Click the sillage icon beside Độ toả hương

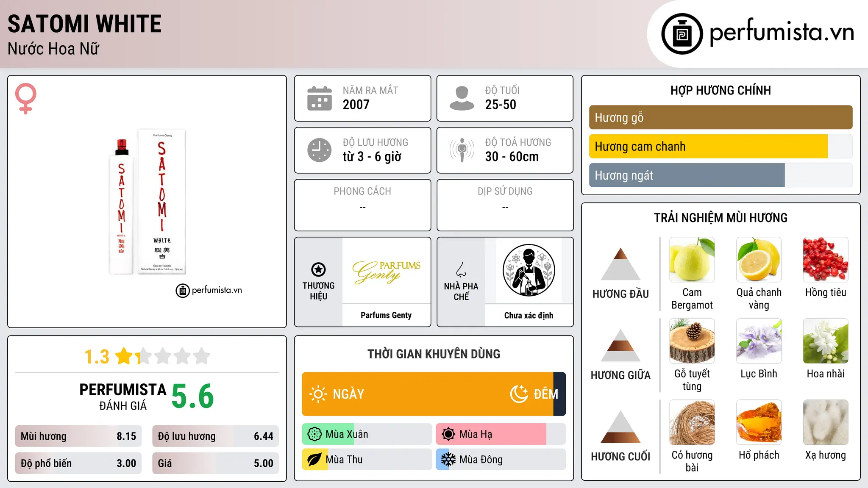[462, 150]
